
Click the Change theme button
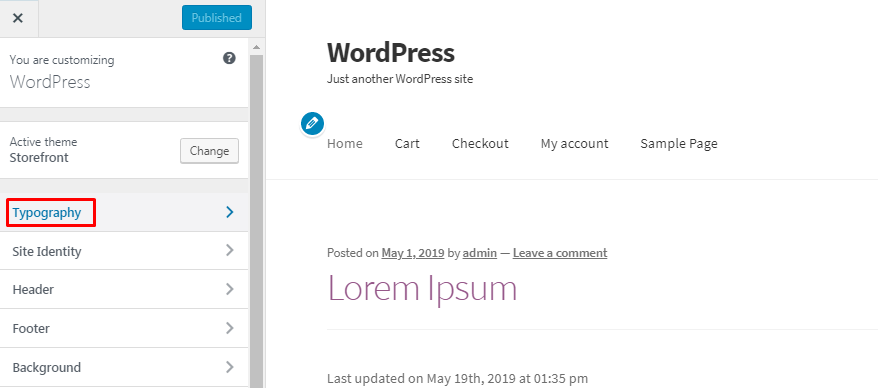(209, 151)
